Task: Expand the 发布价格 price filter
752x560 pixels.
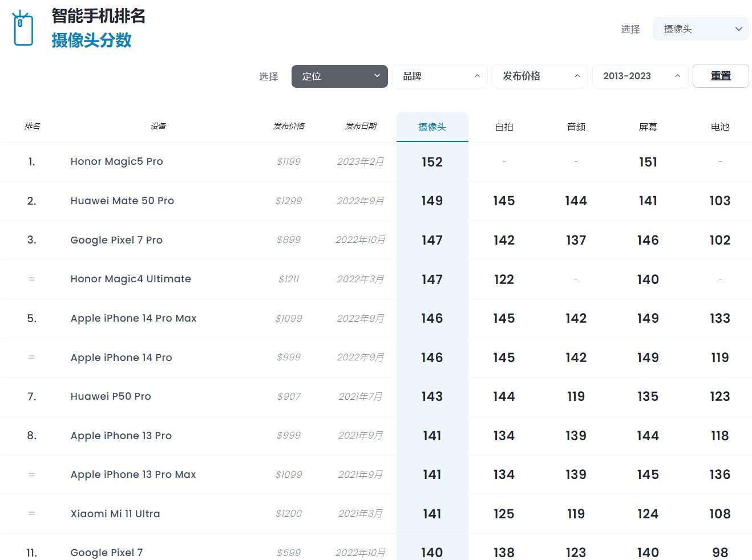Action: pos(540,76)
